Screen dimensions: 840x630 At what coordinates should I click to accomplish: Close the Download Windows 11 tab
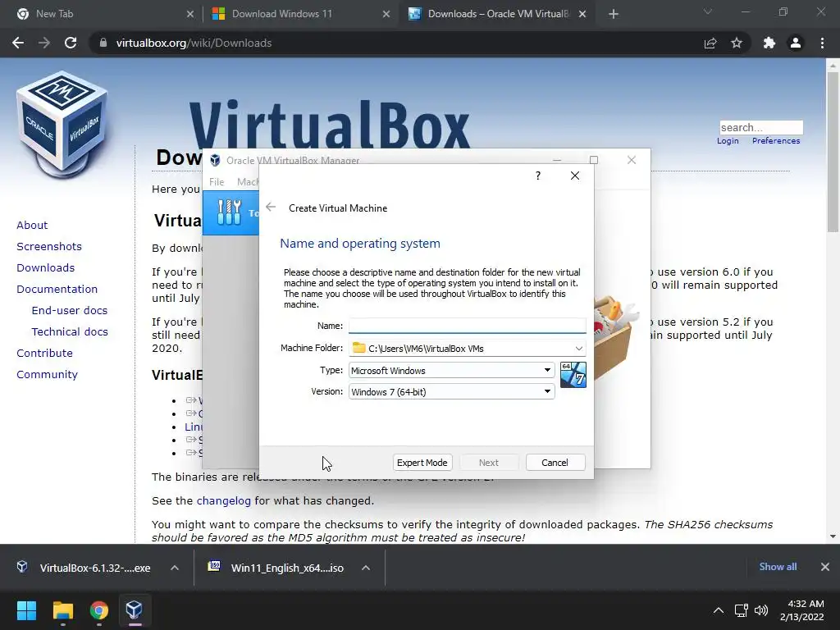pos(386,14)
